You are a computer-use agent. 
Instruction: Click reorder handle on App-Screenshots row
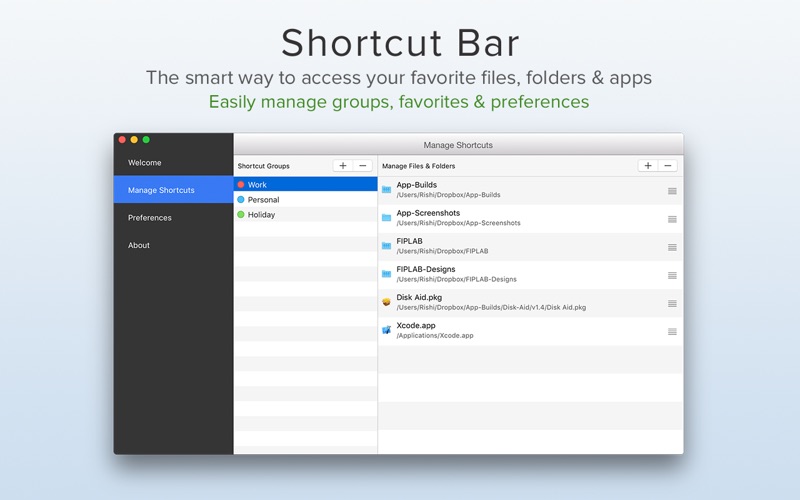[672, 219]
